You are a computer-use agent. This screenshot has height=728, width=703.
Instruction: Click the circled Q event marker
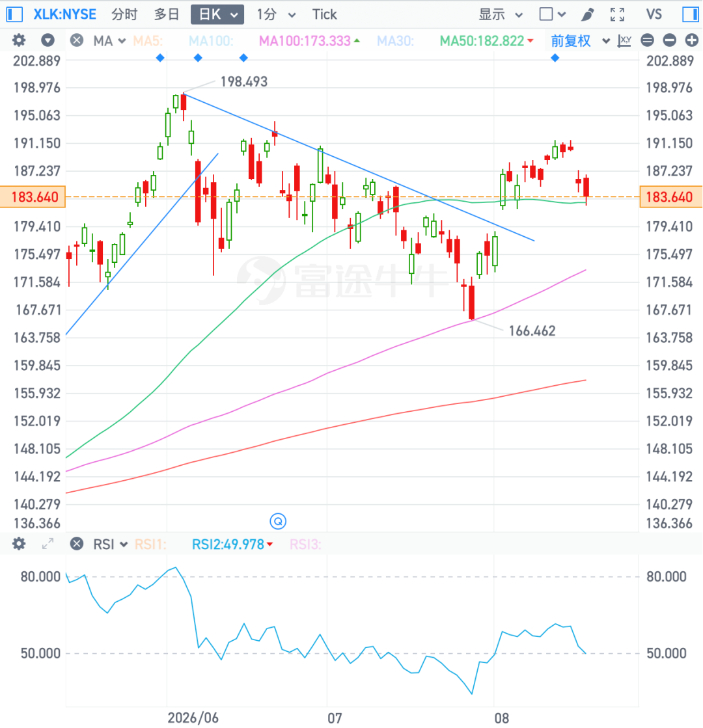click(x=278, y=521)
